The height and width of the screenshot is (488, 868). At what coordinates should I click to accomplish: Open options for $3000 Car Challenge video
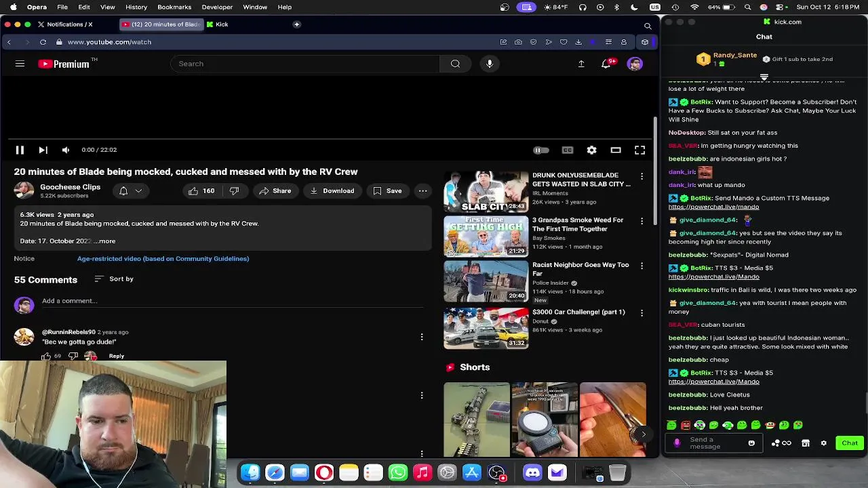click(x=642, y=313)
